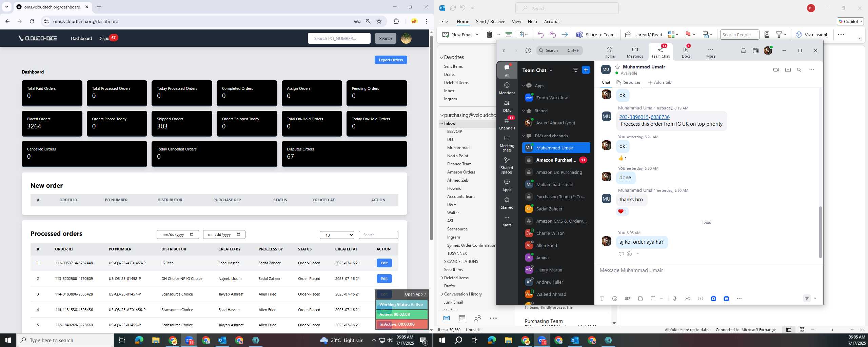This screenshot has width=868, height=347.
Task: Open Channels in Zoom sidebar
Action: click(507, 124)
